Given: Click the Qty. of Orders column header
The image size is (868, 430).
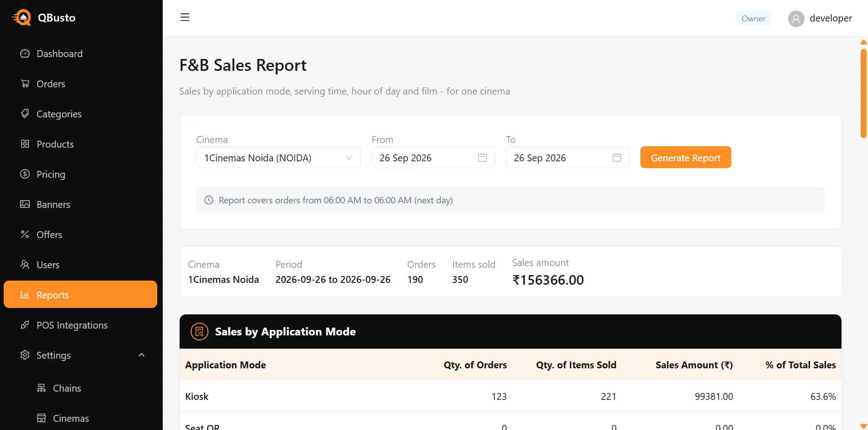Looking at the screenshot, I should click(475, 365).
